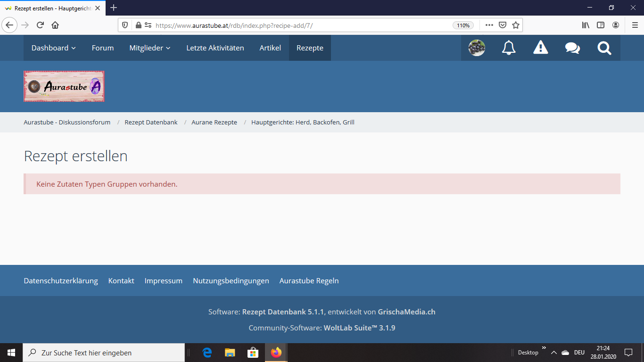The image size is (644, 362).
Task: Click the 110% zoom level indicator
Action: [x=463, y=25]
